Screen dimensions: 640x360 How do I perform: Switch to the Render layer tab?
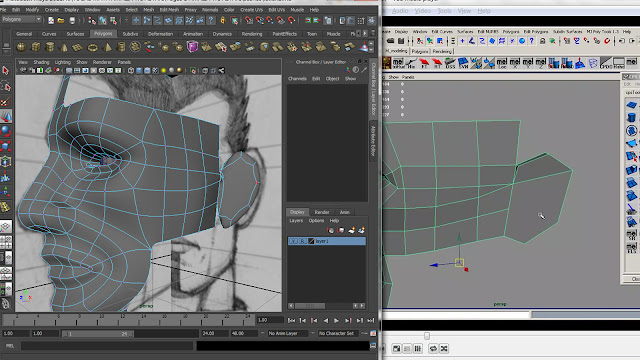pos(322,212)
